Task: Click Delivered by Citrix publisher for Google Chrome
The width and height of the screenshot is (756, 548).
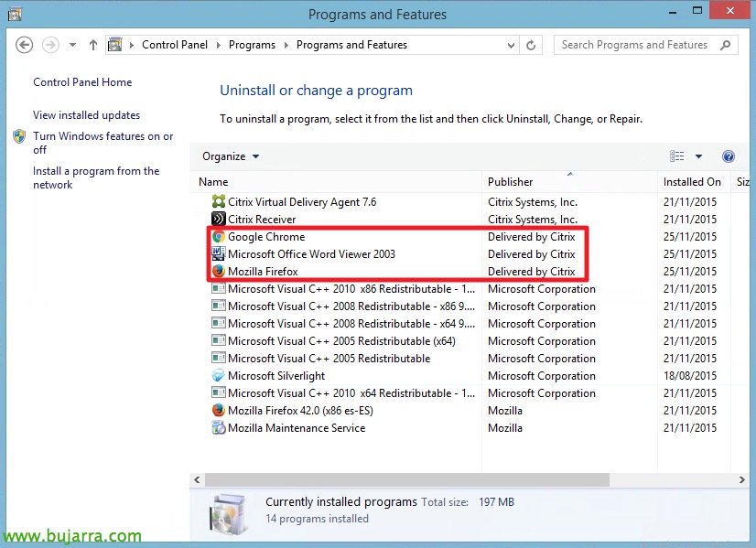Action: coord(532,237)
